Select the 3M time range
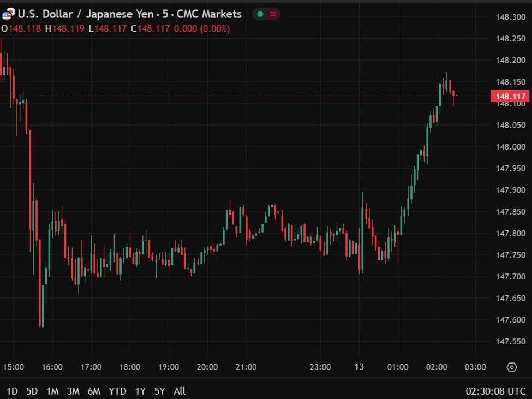 pos(73,391)
